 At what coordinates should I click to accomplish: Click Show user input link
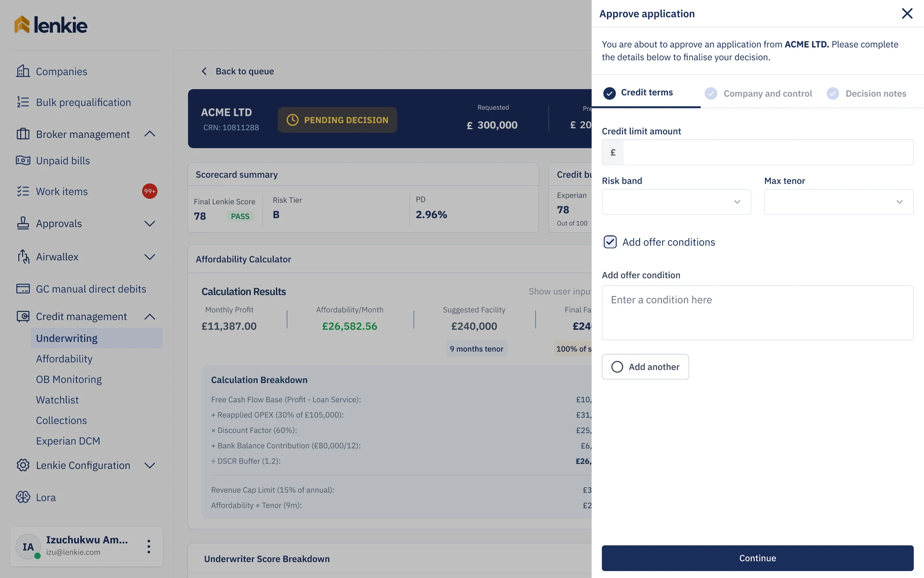click(x=560, y=291)
